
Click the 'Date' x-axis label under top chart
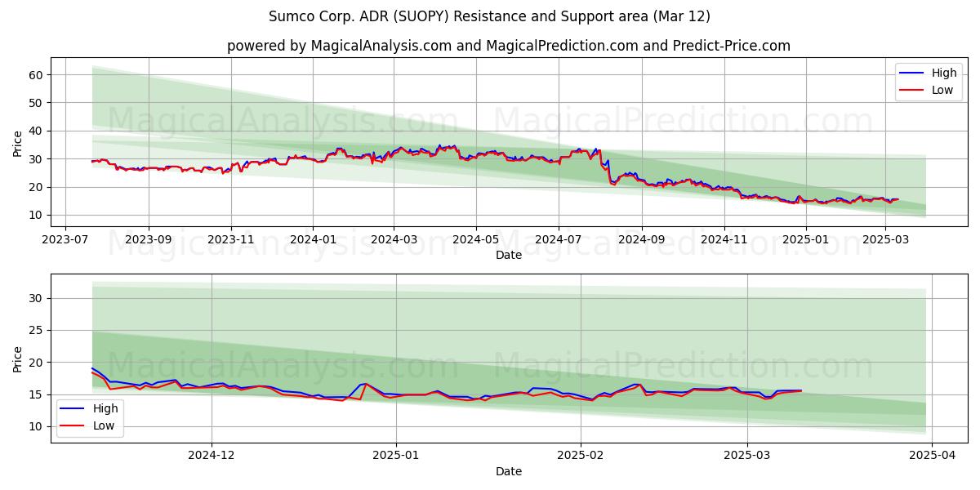(x=509, y=256)
